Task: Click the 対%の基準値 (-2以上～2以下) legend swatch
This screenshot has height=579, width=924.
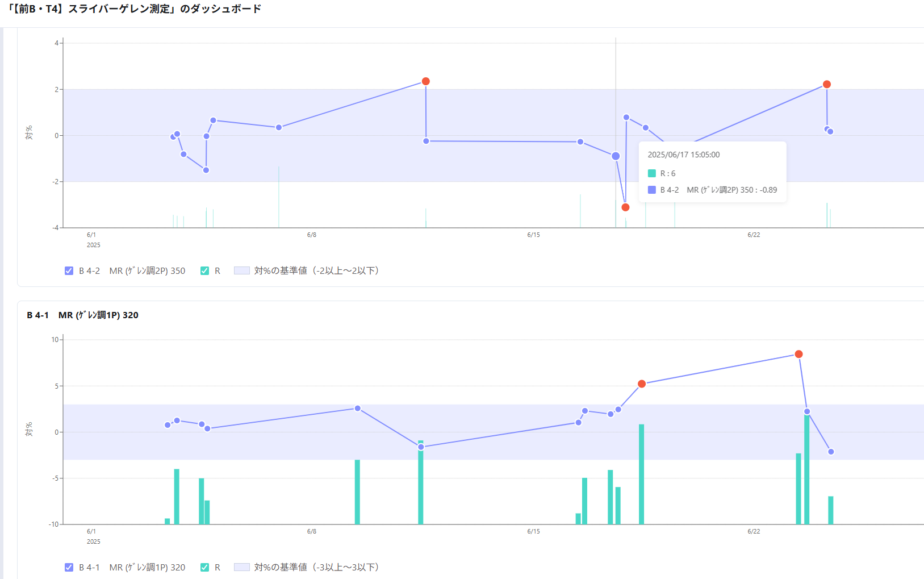Action: (x=242, y=271)
